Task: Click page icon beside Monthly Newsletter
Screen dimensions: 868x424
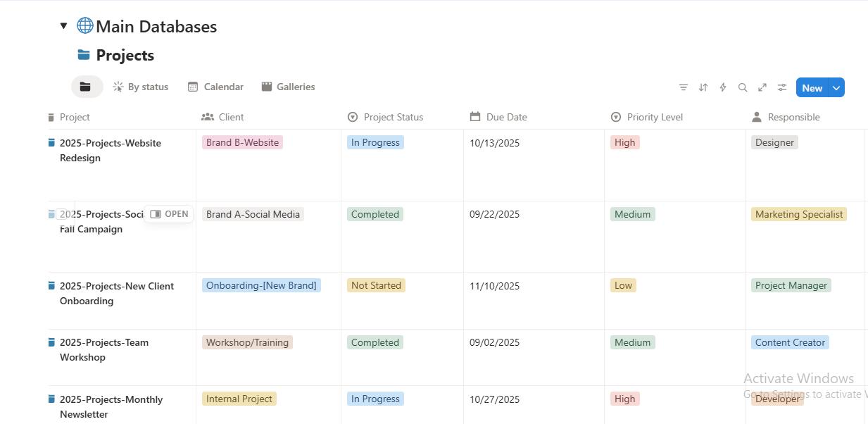Action: coord(51,399)
